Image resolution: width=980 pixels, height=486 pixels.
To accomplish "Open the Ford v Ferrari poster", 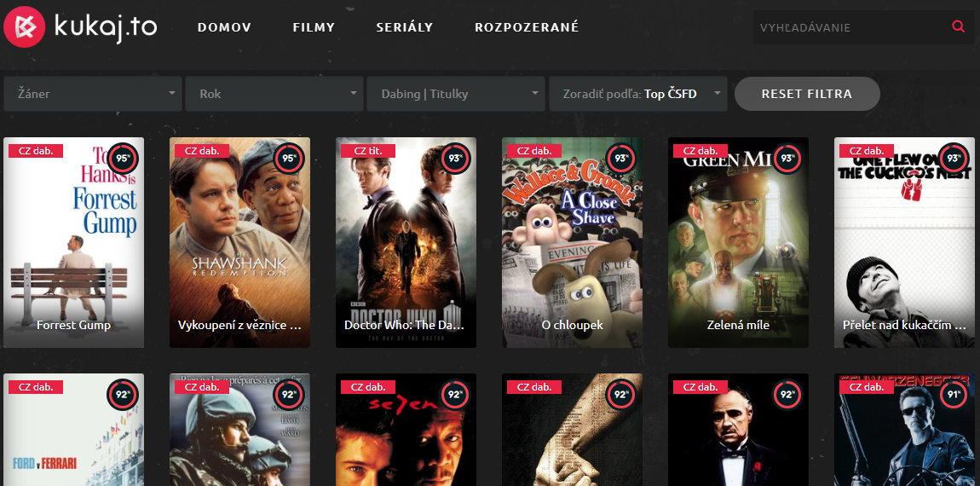I will click(x=74, y=431).
